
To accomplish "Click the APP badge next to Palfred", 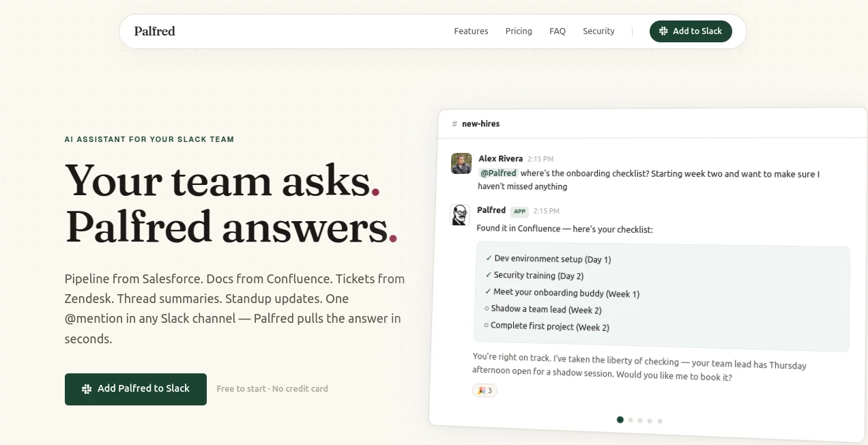I will click(x=520, y=212).
